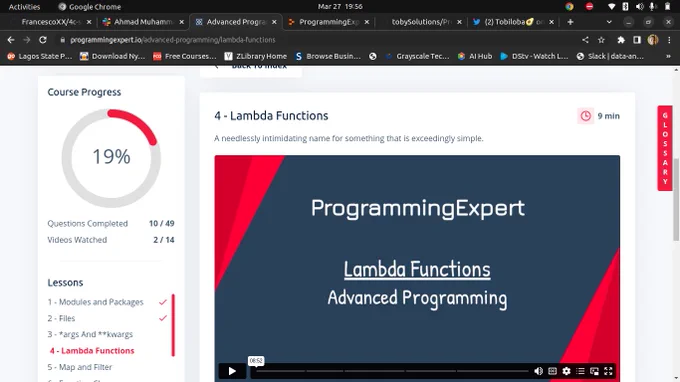Open lesson 3 - *args And **kwargs

(x=90, y=334)
